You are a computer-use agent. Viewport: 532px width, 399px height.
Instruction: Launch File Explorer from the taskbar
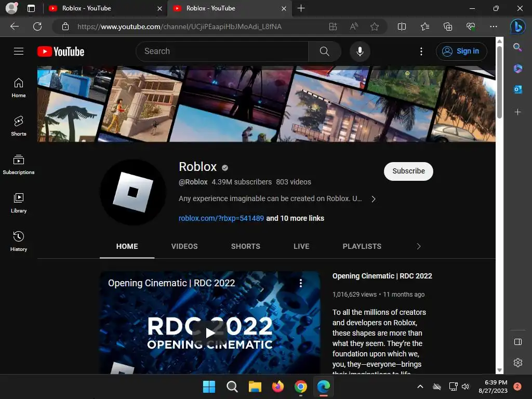[255, 387]
